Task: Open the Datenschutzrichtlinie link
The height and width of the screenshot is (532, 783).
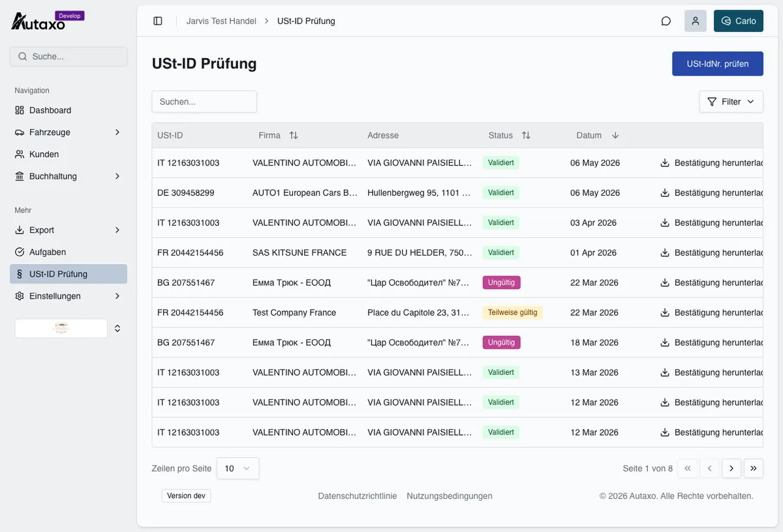Action: click(x=358, y=496)
